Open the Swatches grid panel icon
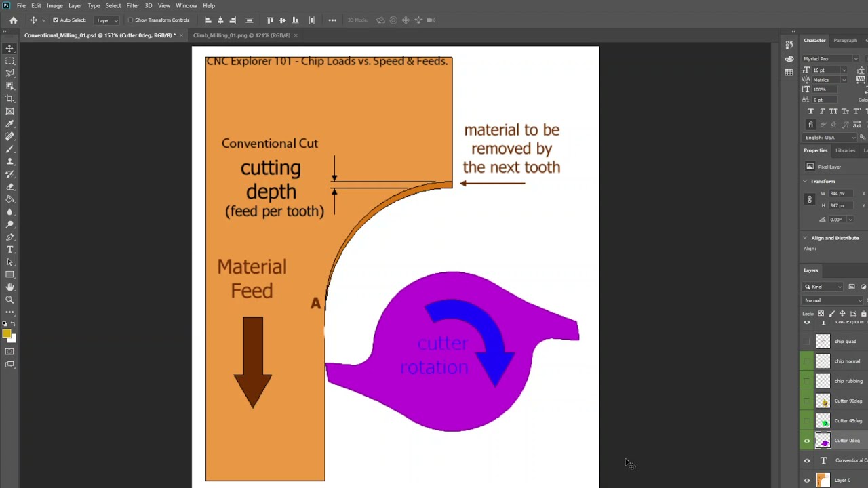The height and width of the screenshot is (488, 868). 789,72
